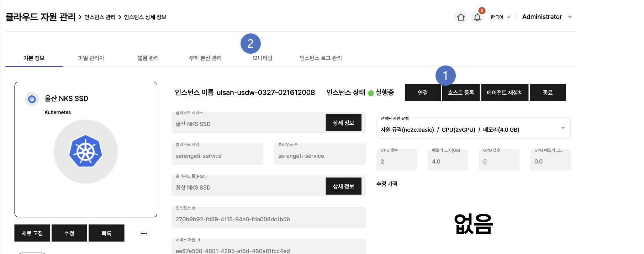The image size is (644, 254).
Task: Expand the 한국어 language dropdown
Action: click(500, 17)
